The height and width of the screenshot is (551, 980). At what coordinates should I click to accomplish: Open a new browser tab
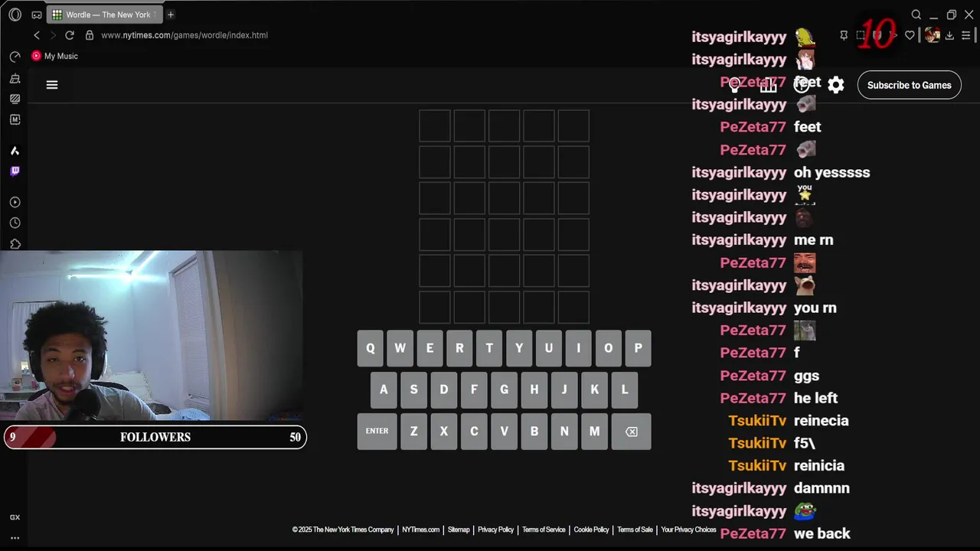[171, 15]
